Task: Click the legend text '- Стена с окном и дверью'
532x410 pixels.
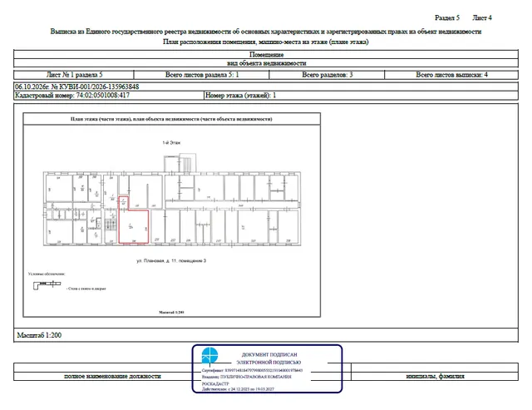Action: pyautogui.click(x=86, y=289)
